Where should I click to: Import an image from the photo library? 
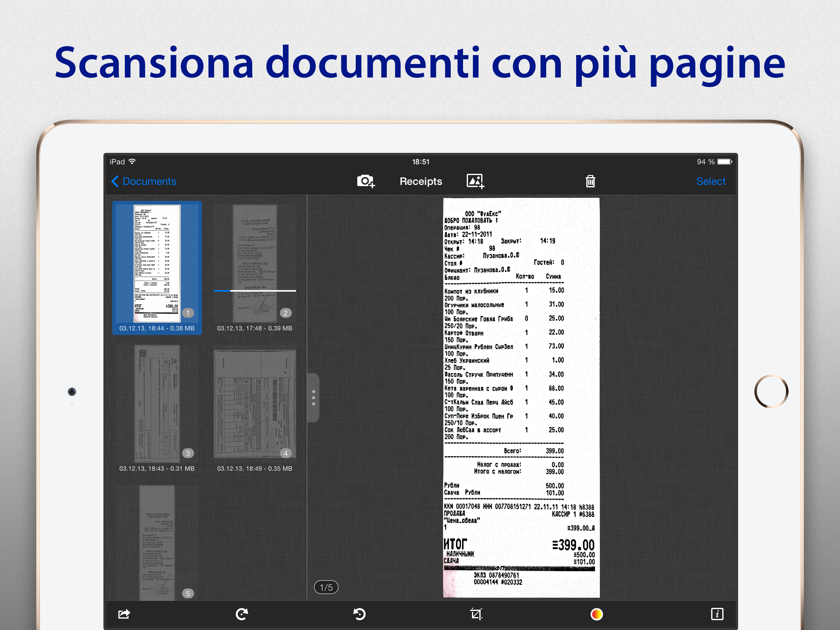coord(475,181)
